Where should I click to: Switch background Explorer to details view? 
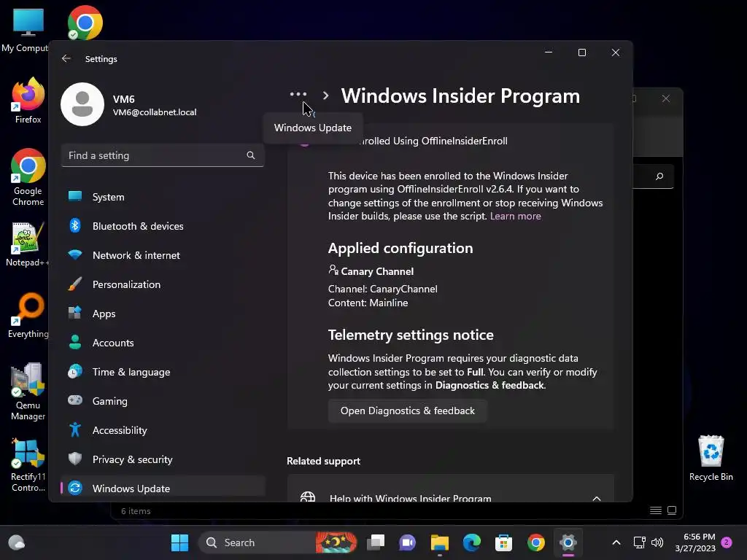click(656, 510)
